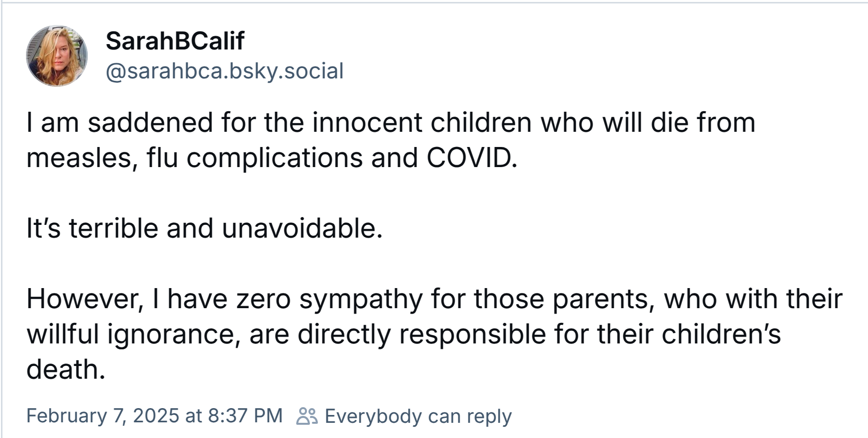The image size is (868, 438).
Task: Open SarahBCalif's profile avatar photo
Action: click(57, 56)
